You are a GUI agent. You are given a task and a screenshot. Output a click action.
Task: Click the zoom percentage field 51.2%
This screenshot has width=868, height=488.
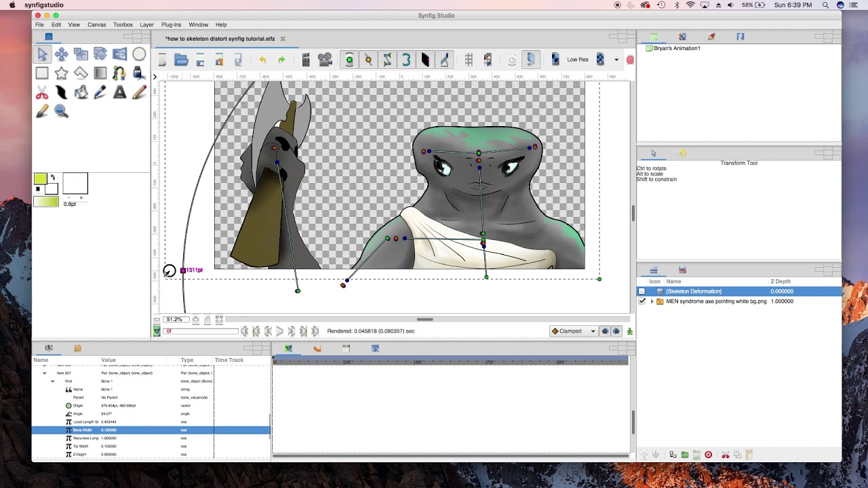coord(175,319)
